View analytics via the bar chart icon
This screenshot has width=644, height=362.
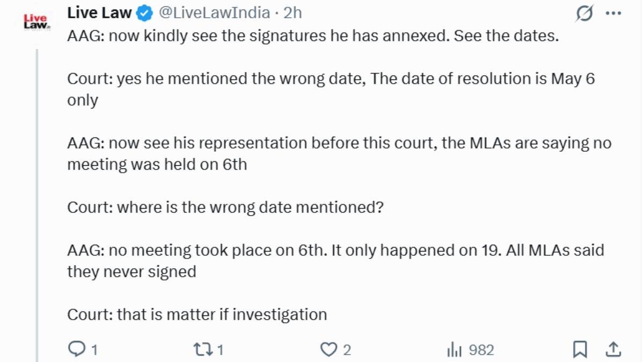coord(455,350)
